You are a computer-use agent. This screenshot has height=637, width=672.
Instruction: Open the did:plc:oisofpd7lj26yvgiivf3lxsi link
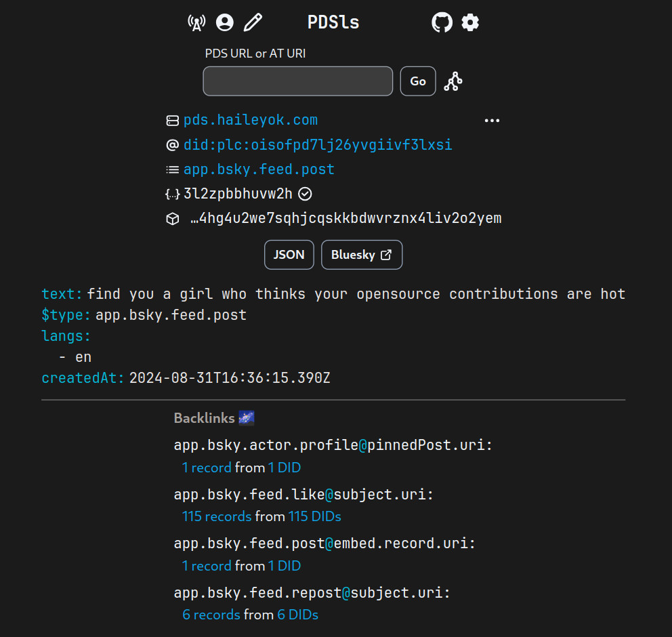(318, 145)
